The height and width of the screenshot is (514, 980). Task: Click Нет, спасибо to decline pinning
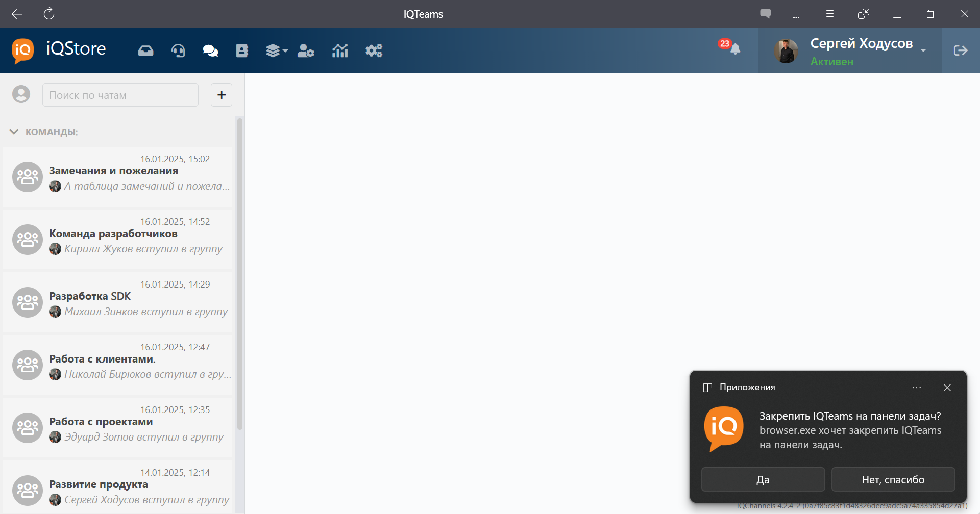[x=893, y=479]
